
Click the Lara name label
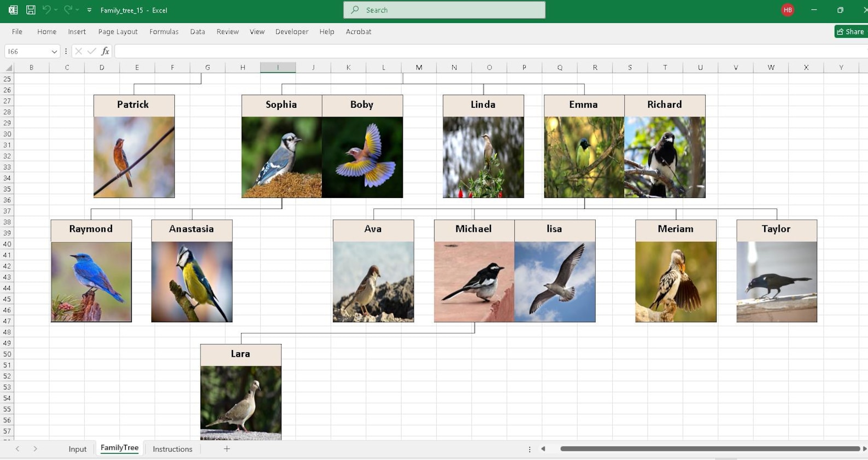pos(241,355)
